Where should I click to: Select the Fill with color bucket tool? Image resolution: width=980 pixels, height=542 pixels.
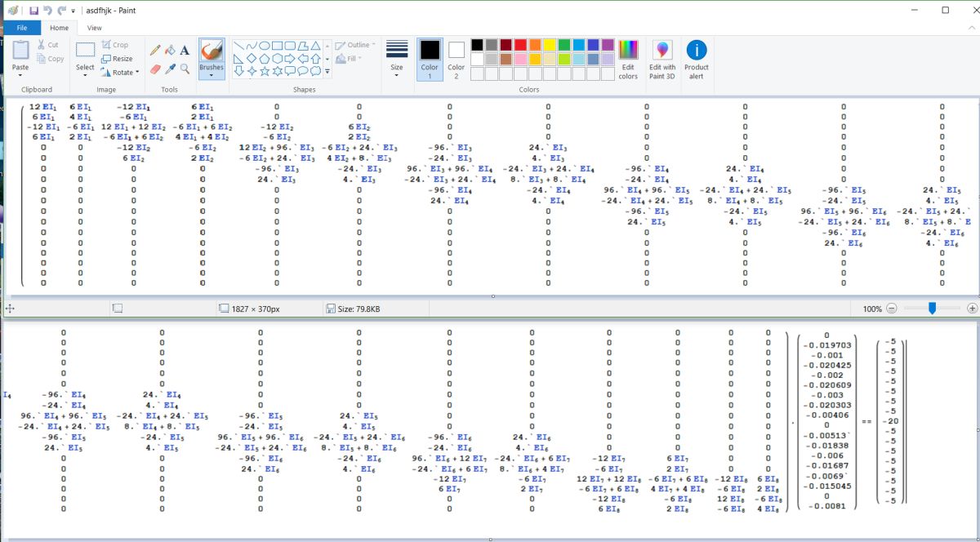[x=170, y=50]
